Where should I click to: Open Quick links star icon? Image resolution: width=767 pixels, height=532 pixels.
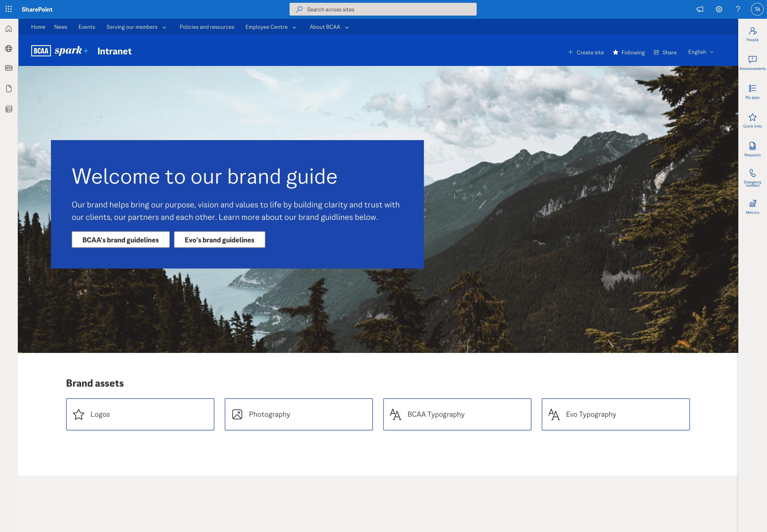click(x=752, y=117)
